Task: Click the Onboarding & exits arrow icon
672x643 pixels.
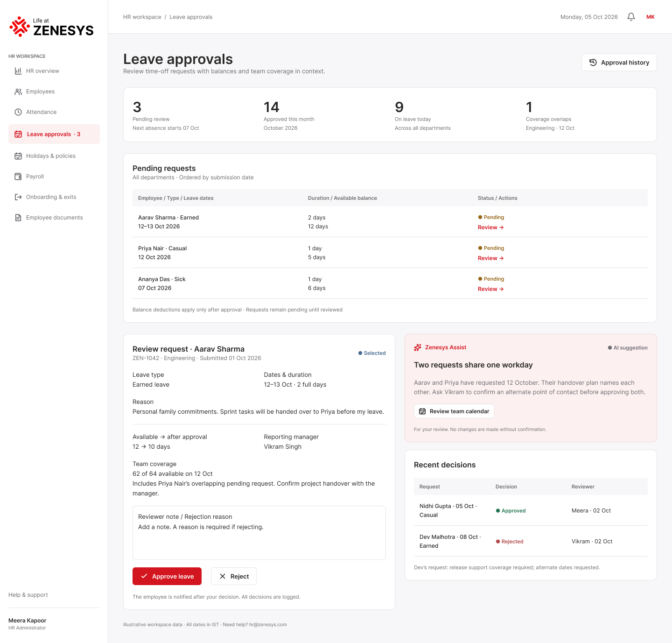Action: tap(18, 197)
